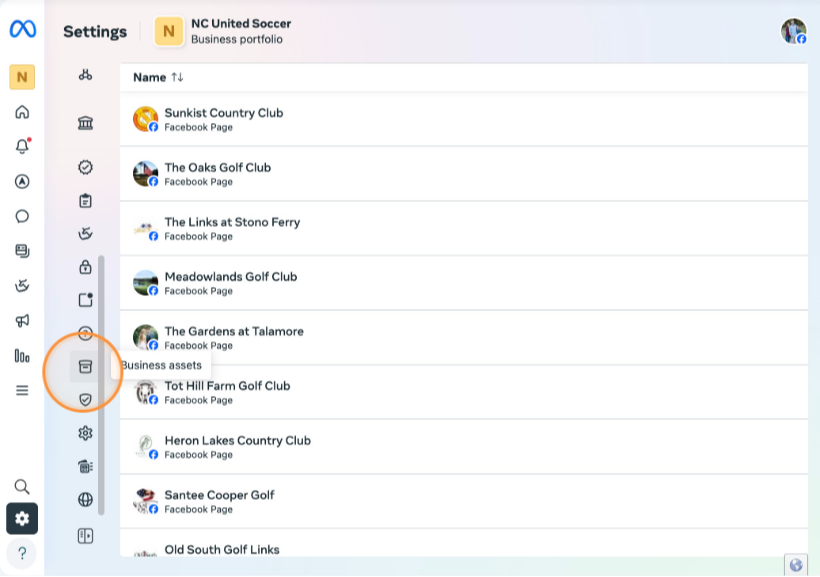Click the bank building icon in settings sidebar
820x577 pixels.
point(85,123)
